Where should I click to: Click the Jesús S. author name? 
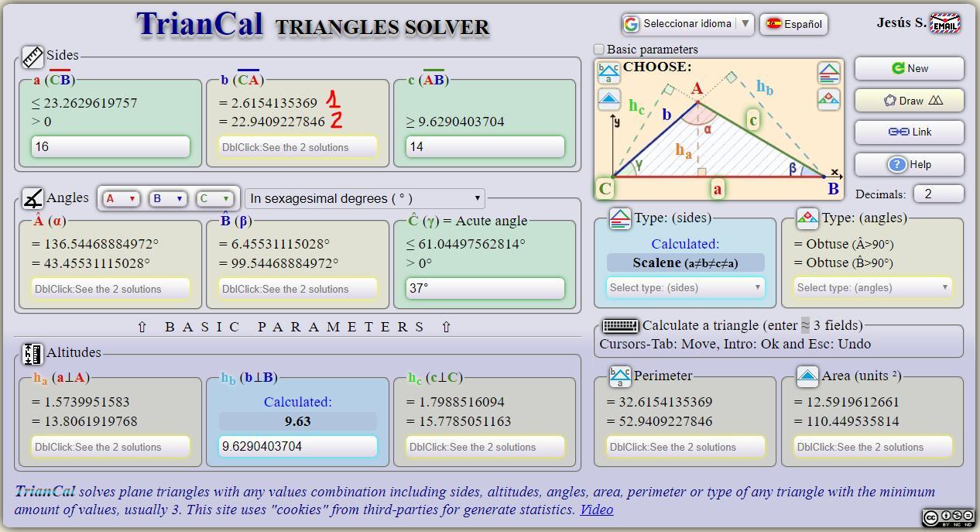[901, 22]
